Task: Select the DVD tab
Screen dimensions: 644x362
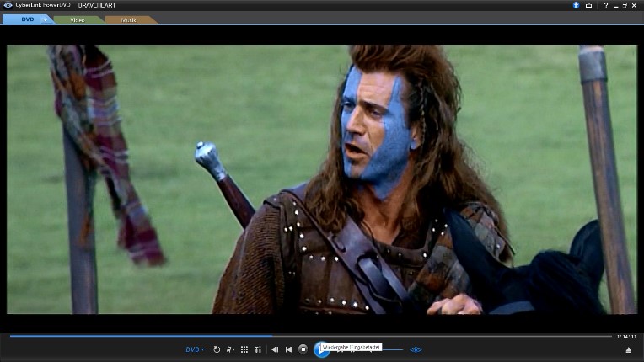Action: coord(25,19)
